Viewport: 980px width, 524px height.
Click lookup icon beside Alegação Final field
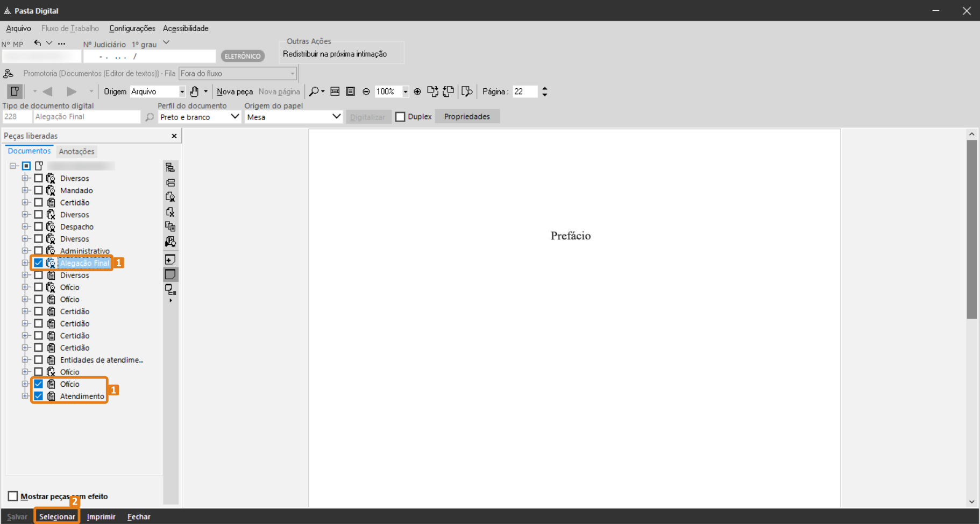[150, 117]
